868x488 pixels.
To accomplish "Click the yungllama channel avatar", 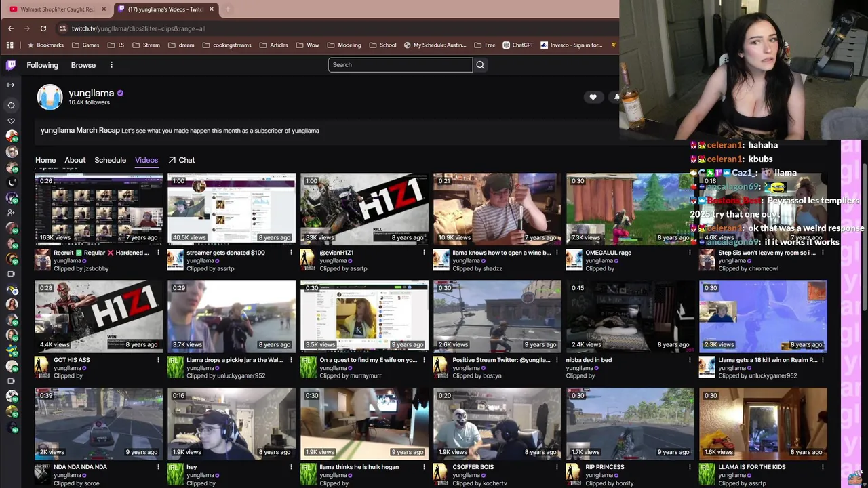I will tap(50, 97).
